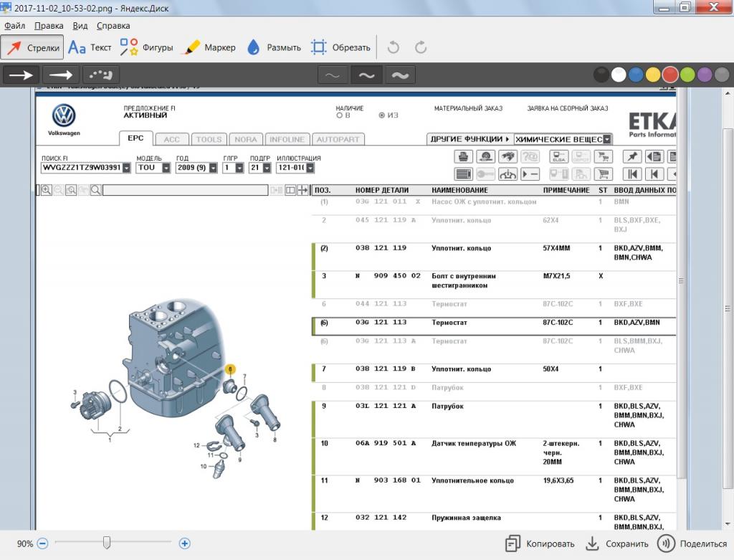Screen dimensions: 734x560
Task: Switch to the EPC tab
Action: coord(135,138)
